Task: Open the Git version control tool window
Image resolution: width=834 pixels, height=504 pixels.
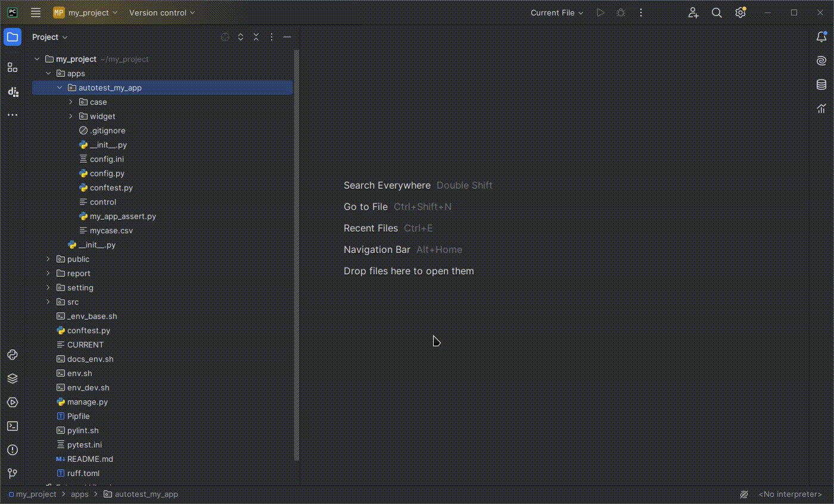Action: pyautogui.click(x=13, y=474)
